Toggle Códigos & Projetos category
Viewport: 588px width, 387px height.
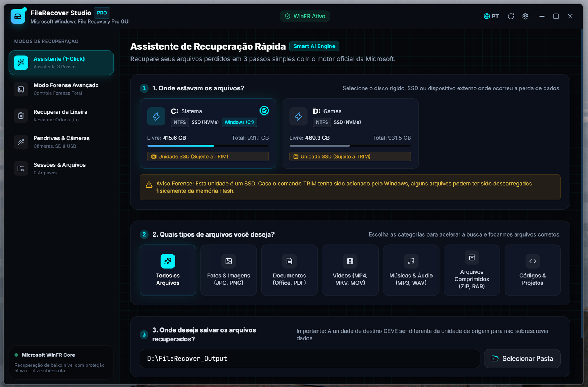coord(533,270)
